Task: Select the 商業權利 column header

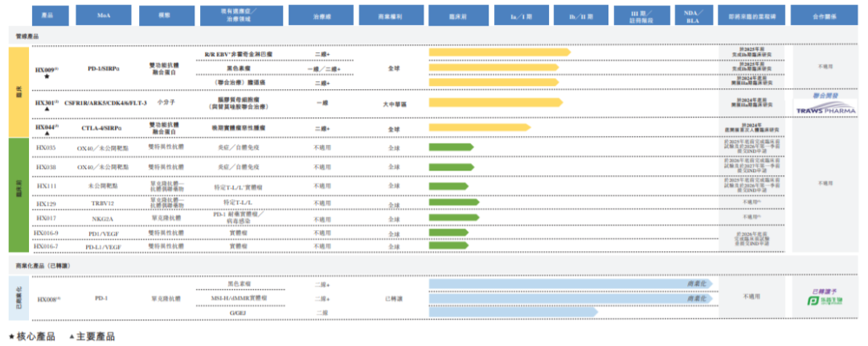Action: click(x=392, y=15)
